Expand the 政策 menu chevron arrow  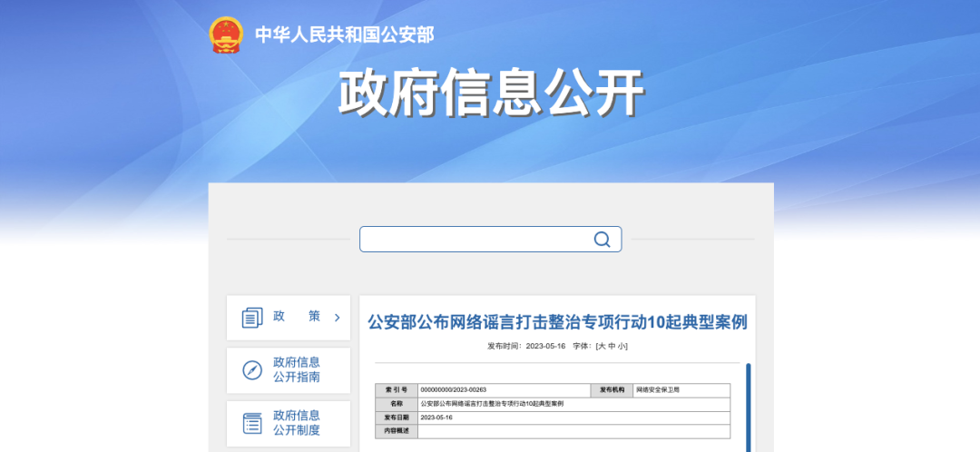coord(337,318)
